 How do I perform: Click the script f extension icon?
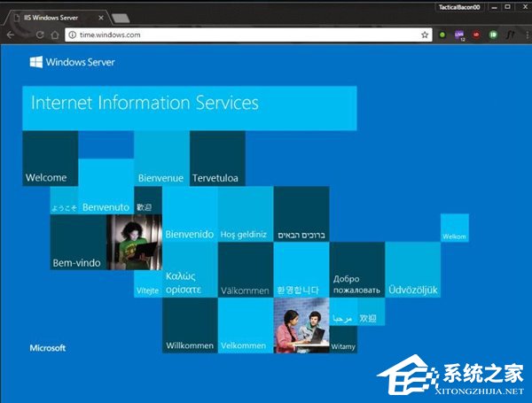click(x=511, y=35)
